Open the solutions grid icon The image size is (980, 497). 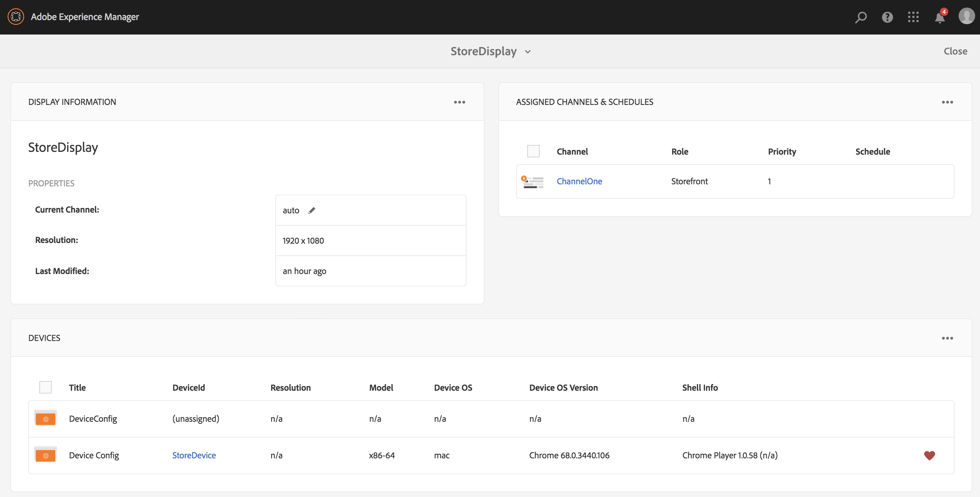[913, 17]
